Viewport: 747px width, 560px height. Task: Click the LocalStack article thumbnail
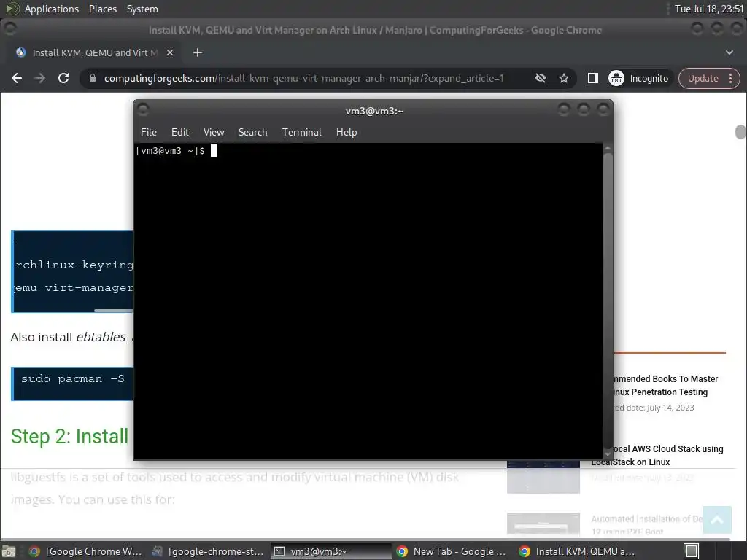tap(543, 477)
